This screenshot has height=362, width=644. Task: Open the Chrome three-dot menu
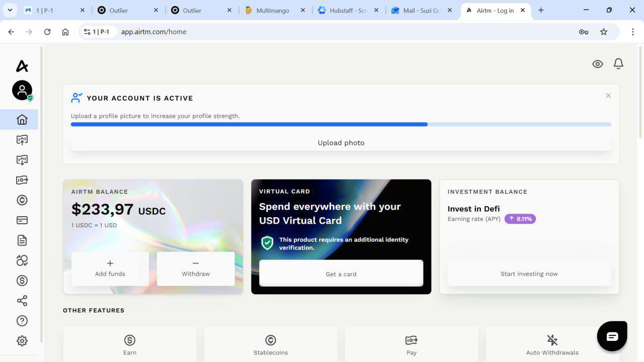[x=633, y=32]
